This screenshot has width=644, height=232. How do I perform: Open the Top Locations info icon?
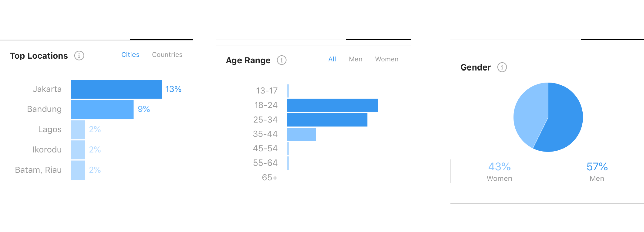click(79, 56)
